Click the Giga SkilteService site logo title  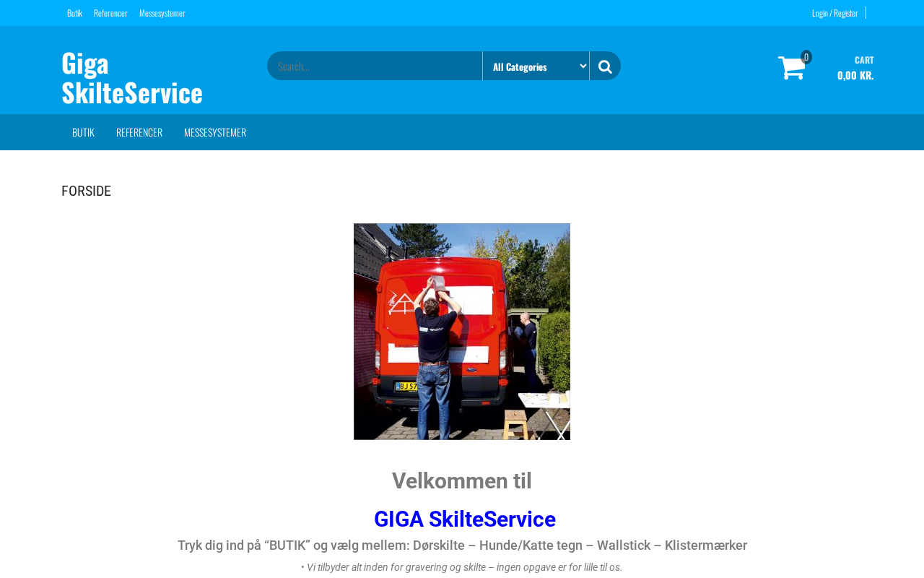[132, 77]
